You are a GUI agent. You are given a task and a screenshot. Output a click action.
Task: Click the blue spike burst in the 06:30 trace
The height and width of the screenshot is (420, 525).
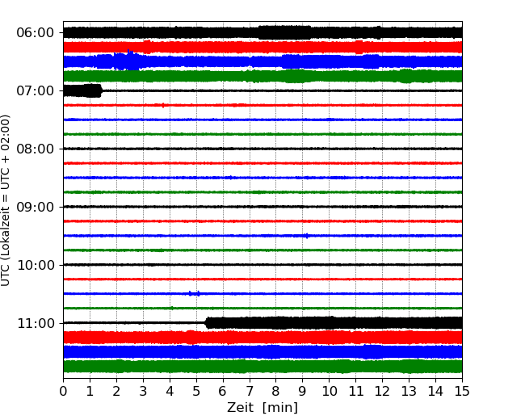tap(129, 60)
